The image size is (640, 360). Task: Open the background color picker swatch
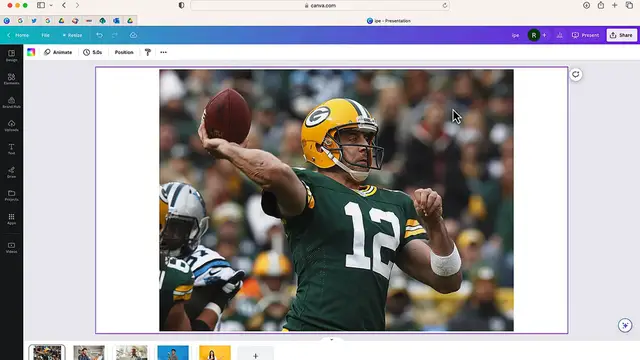[x=31, y=52]
